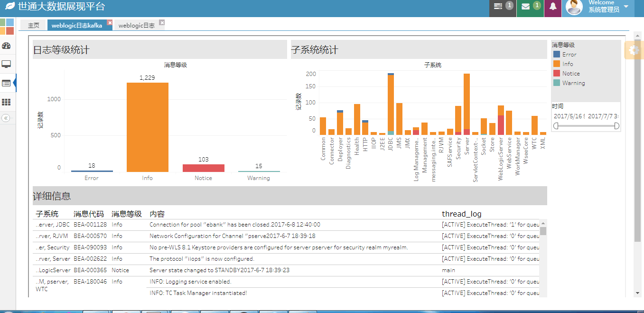Image resolution: width=644 pixels, height=313 pixels.
Task: Click the four-color tiles icon in sidebar
Action: [6, 27]
